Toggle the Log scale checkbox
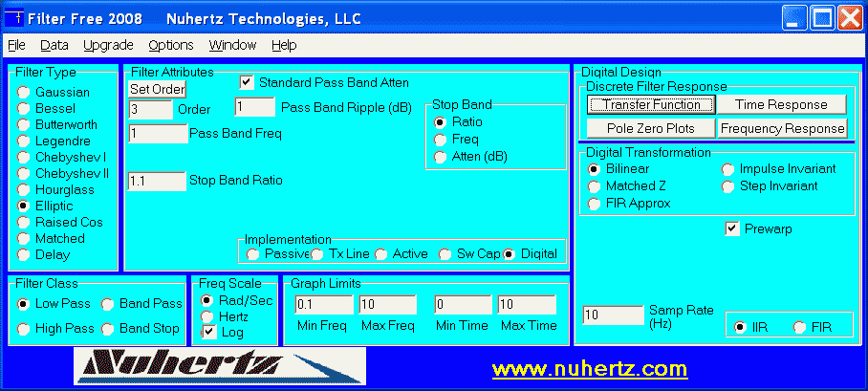 [208, 333]
